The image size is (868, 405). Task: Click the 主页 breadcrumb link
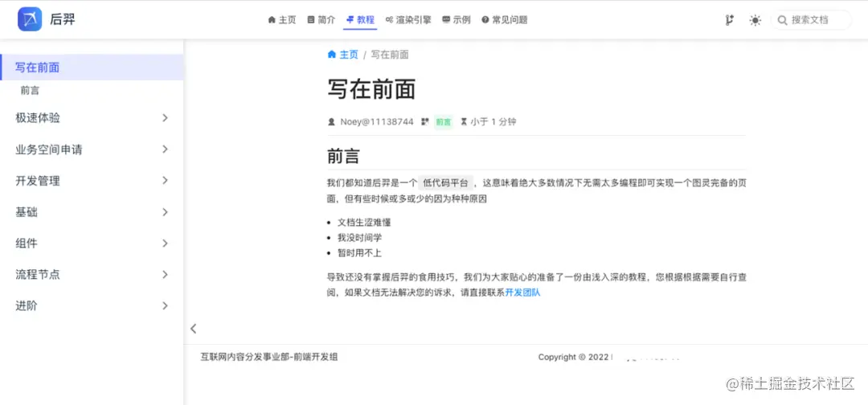(349, 54)
